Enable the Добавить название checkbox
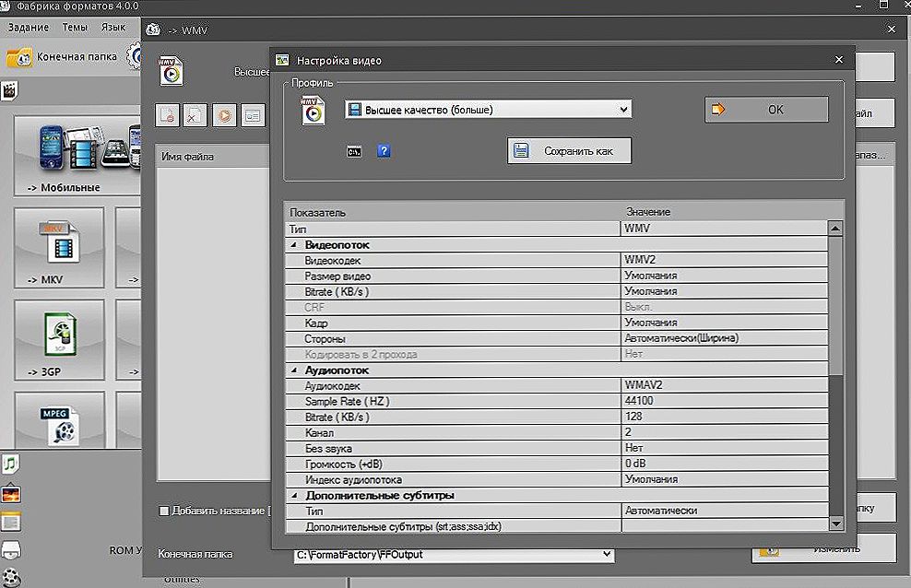This screenshot has width=911, height=588. (164, 511)
